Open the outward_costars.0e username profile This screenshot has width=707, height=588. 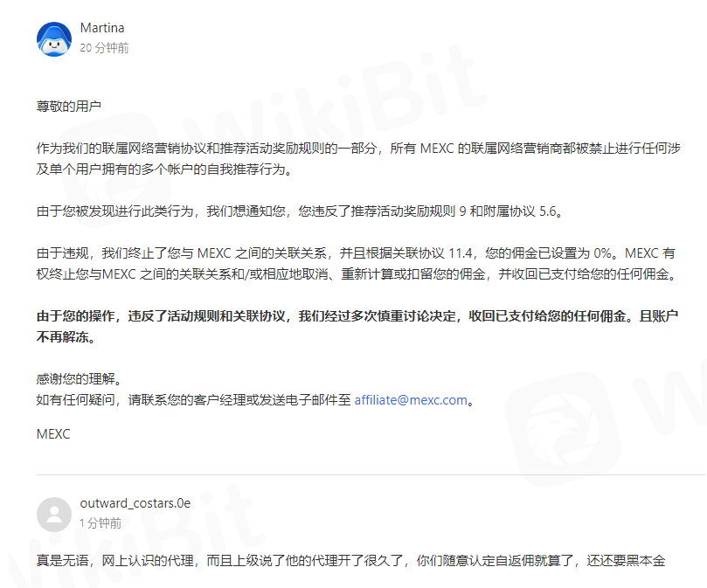(x=135, y=503)
